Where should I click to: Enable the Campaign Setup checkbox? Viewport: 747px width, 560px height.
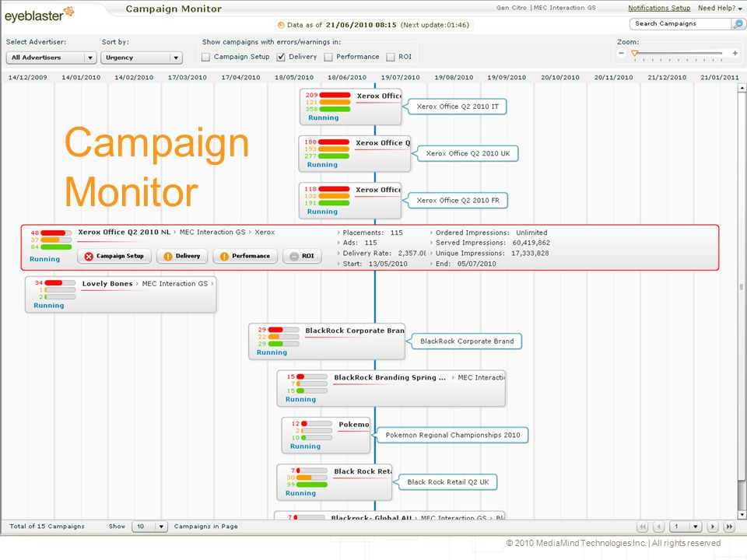tap(205, 57)
